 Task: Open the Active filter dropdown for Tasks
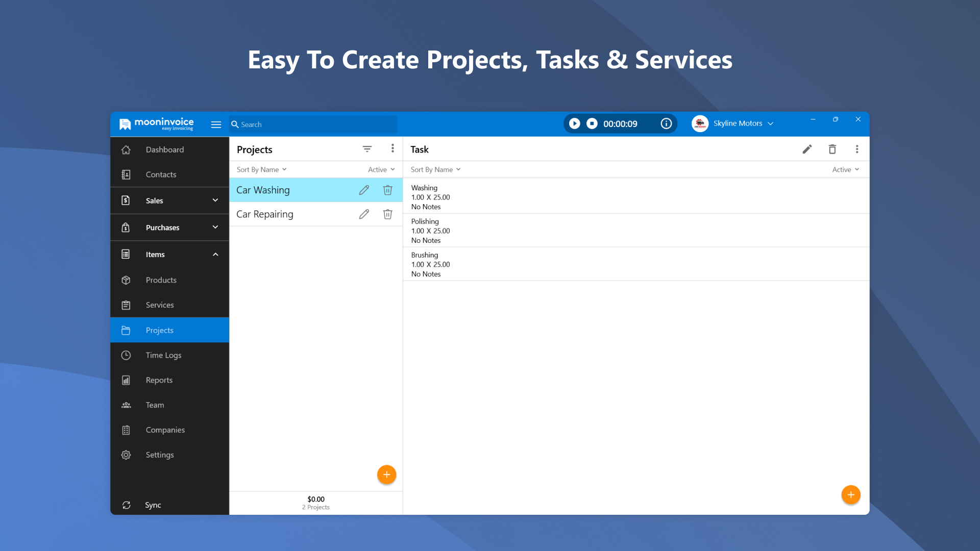[x=845, y=169]
